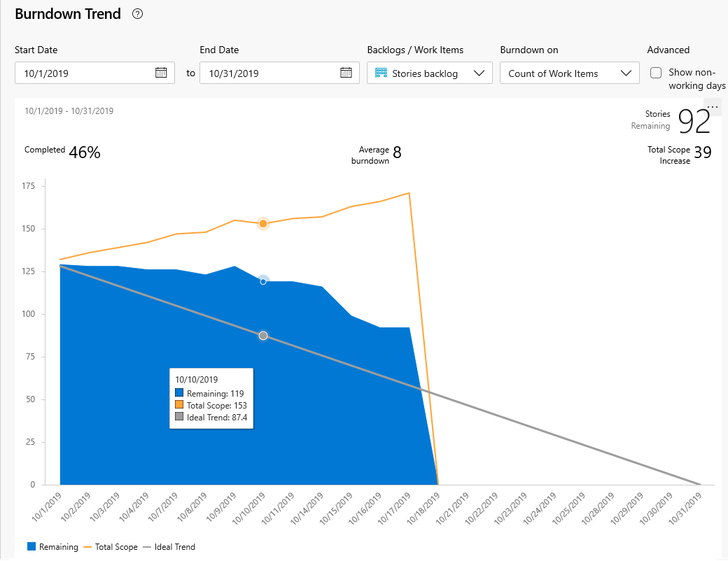
Task: Click the y-axis label 100
Action: pyautogui.click(x=28, y=314)
